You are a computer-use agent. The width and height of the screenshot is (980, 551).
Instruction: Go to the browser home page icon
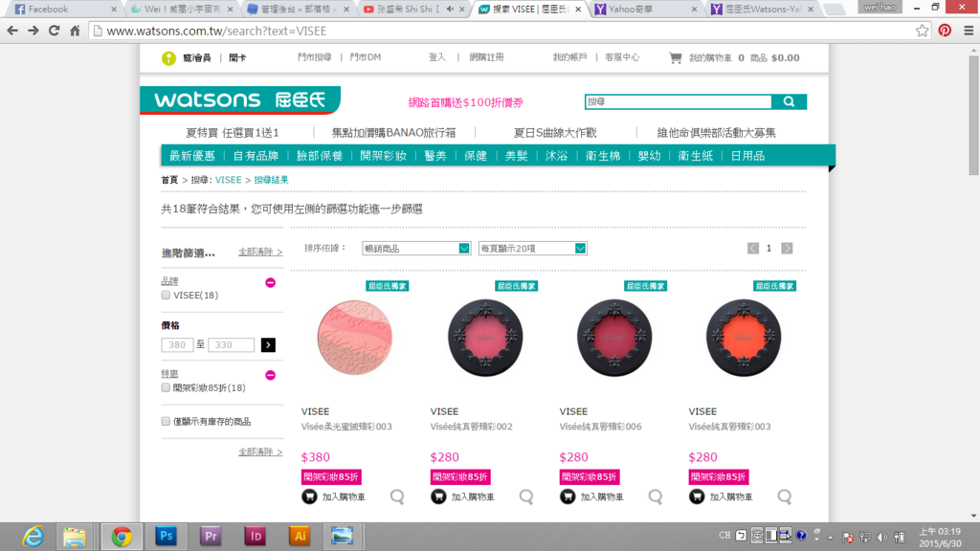[x=75, y=31]
